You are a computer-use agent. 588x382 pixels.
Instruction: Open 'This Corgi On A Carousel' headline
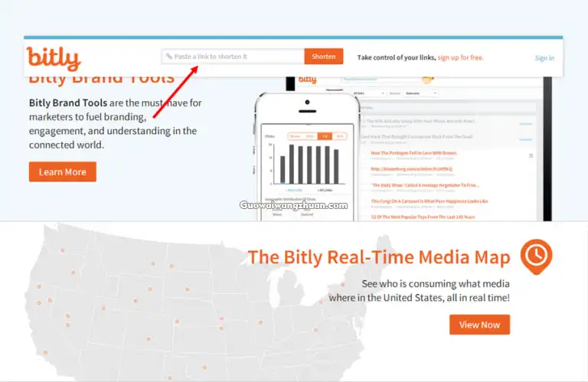click(x=430, y=201)
